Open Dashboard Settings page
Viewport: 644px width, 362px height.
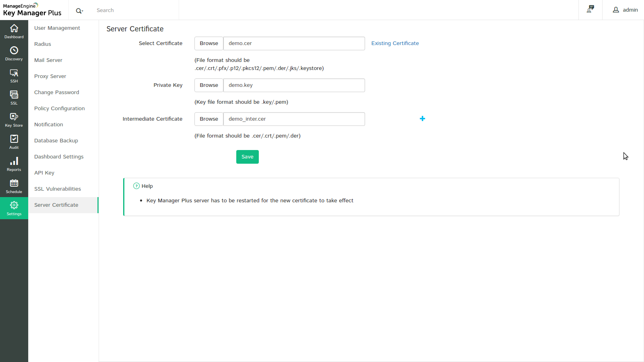[x=59, y=157]
